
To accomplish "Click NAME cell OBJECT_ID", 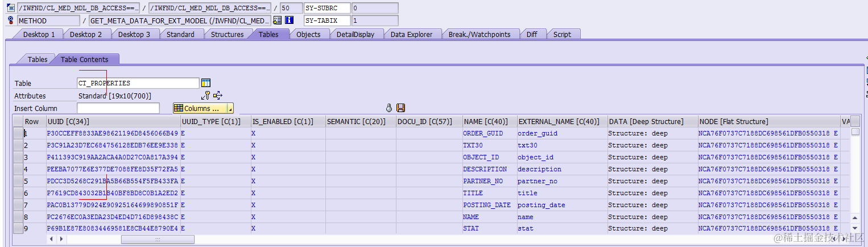I will point(489,157).
